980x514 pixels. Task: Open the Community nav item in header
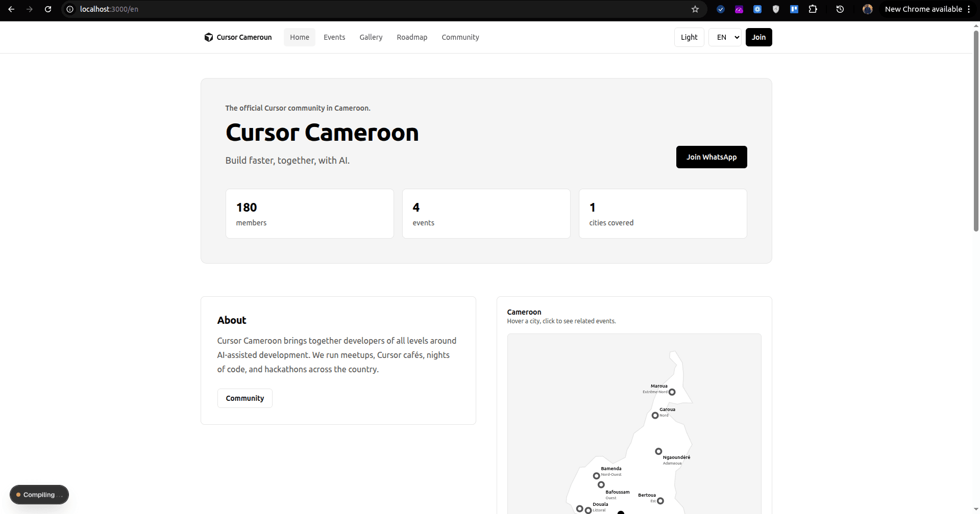point(460,37)
